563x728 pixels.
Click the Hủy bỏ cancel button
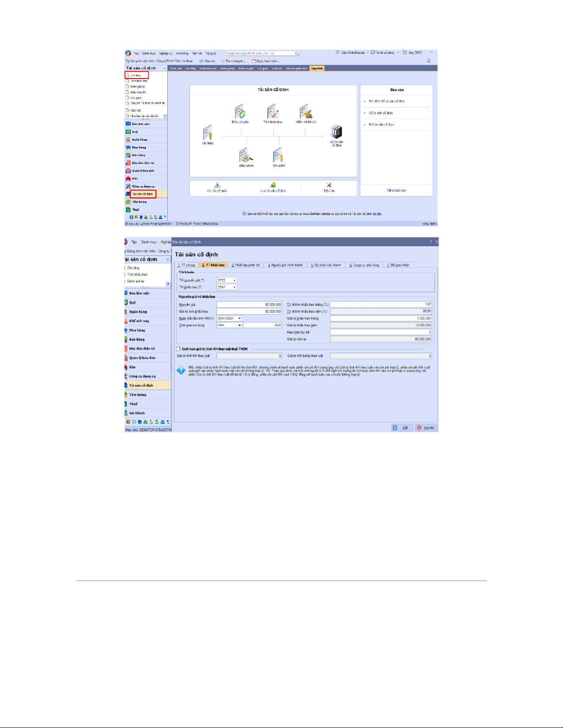[x=426, y=428]
